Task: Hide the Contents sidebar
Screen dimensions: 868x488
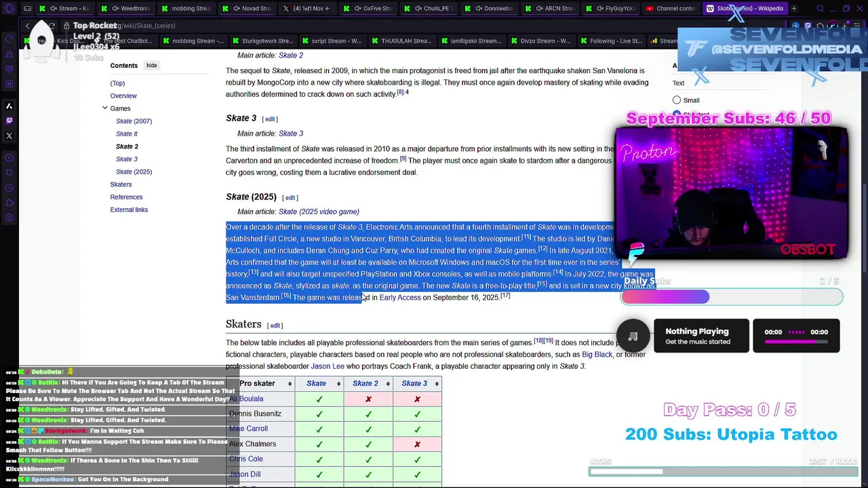Action: [152, 66]
